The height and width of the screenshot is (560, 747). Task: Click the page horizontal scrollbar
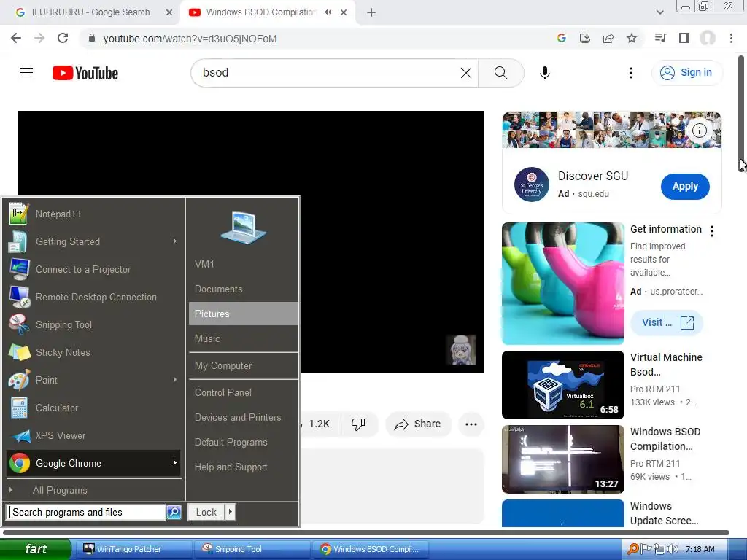pyautogui.click(x=366, y=532)
